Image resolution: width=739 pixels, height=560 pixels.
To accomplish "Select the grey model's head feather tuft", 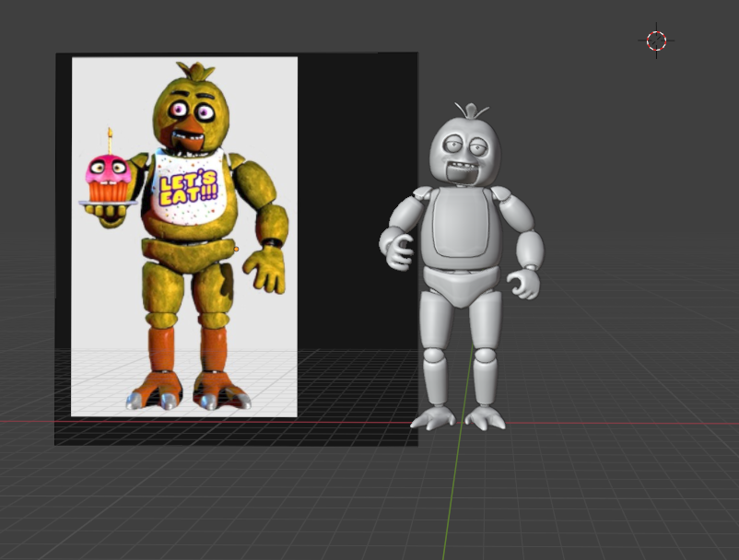I will pos(471,111).
